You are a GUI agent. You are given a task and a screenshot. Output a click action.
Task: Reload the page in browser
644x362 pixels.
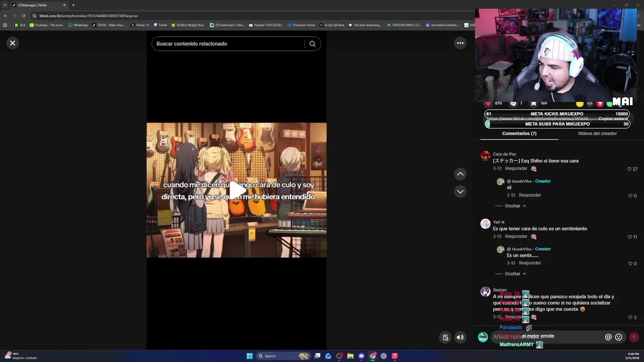pyautogui.click(x=23, y=16)
